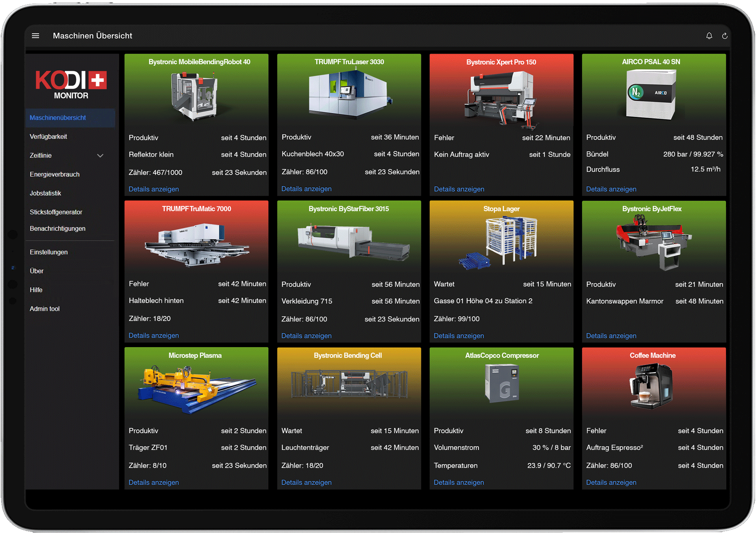Viewport: 756px width, 533px height.
Task: Click 'Auftrag Espresso²' job text
Action: pyautogui.click(x=615, y=448)
